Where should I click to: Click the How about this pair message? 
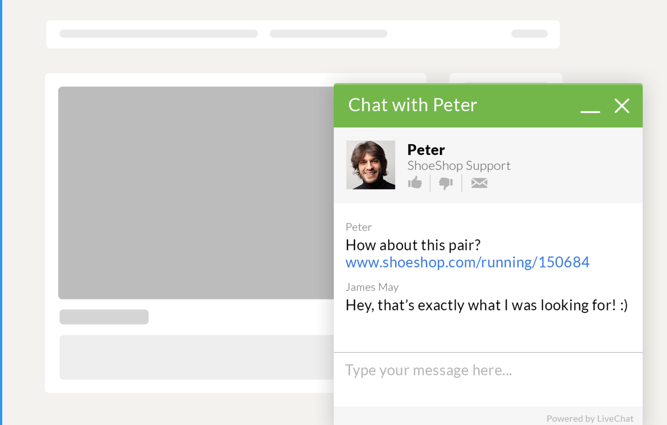click(413, 245)
